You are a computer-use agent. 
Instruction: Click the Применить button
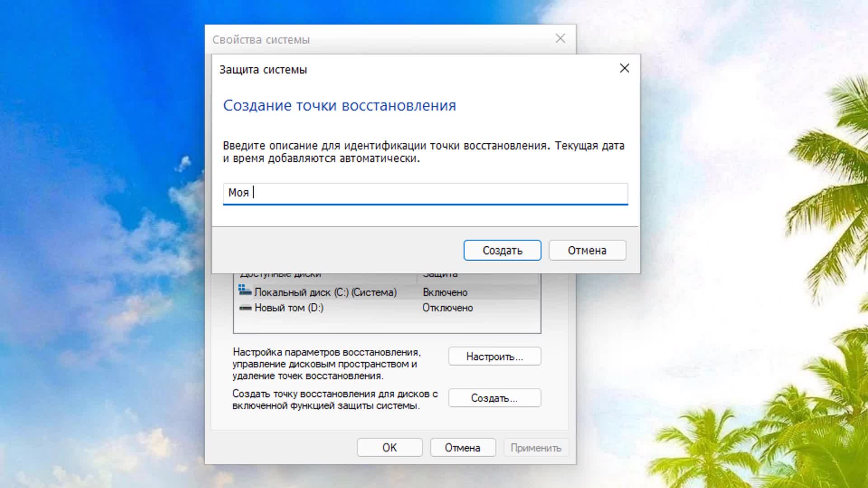pyautogui.click(x=535, y=447)
